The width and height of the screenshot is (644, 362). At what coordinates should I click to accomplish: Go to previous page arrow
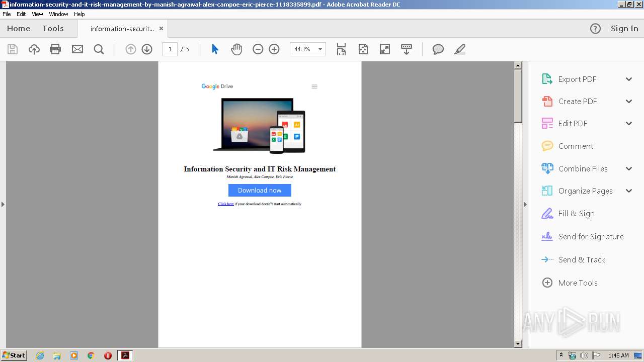[131, 49]
